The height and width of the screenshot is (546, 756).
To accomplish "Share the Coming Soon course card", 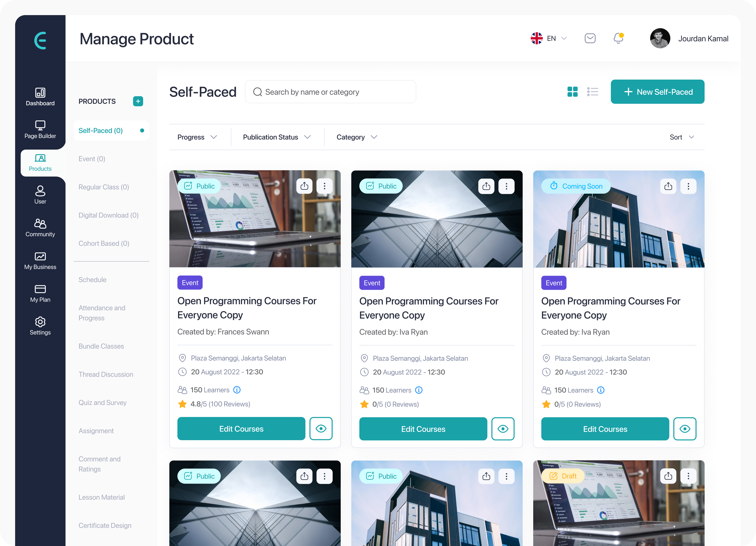I will coord(668,186).
